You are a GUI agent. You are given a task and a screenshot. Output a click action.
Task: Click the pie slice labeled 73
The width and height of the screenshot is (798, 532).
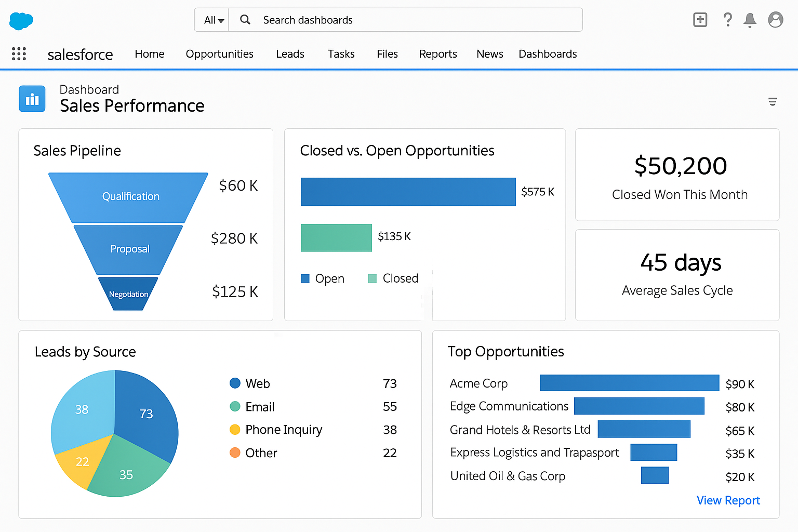click(x=147, y=414)
